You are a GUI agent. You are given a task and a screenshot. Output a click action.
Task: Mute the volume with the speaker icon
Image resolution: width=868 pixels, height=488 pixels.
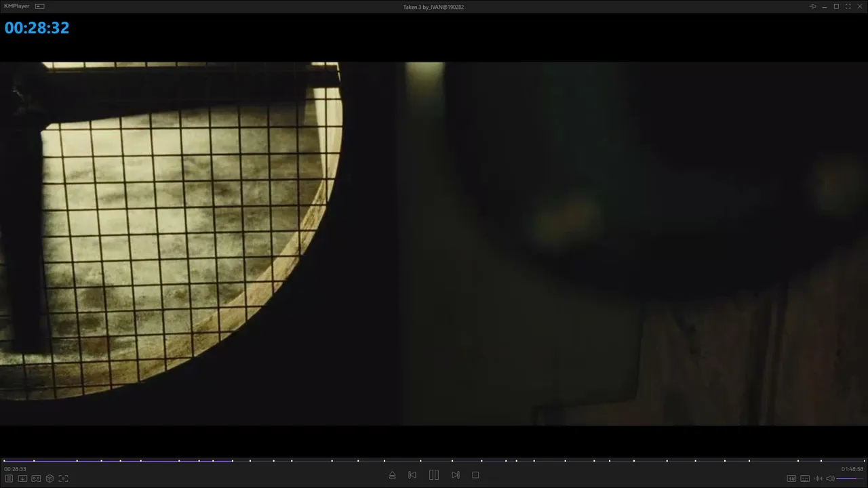830,479
